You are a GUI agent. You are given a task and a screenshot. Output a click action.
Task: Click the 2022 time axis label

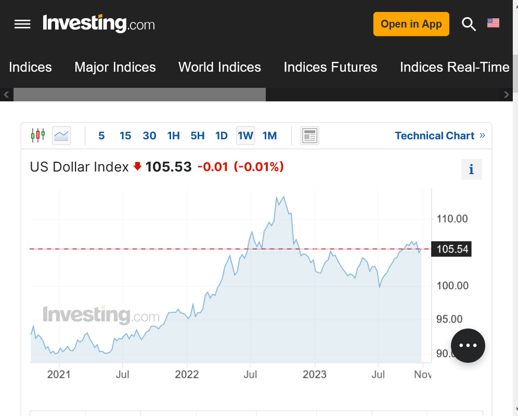click(x=187, y=374)
